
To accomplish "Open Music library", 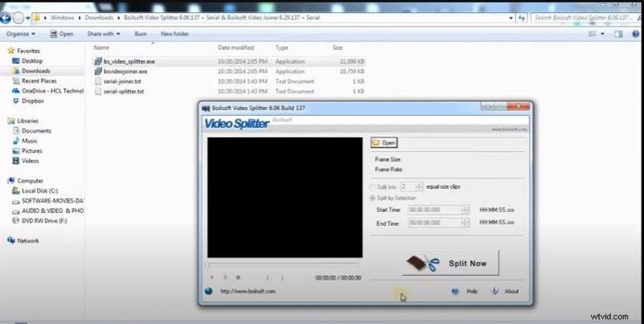I will tap(30, 141).
